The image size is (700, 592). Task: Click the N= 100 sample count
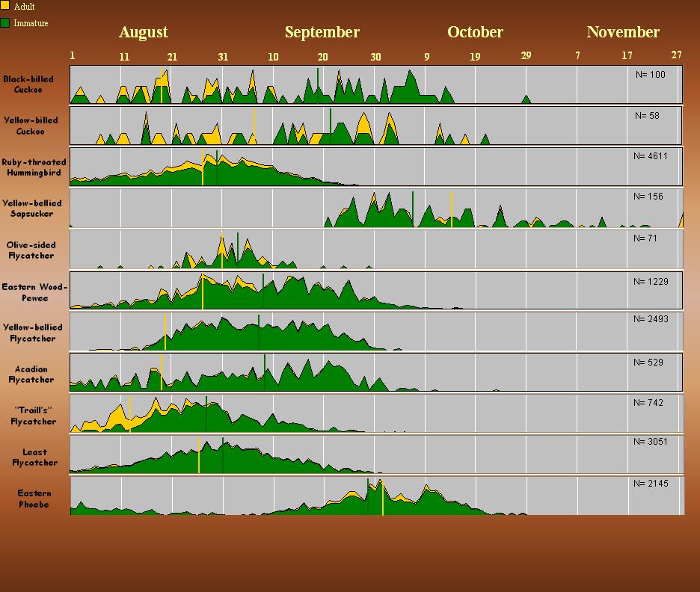tap(650, 75)
